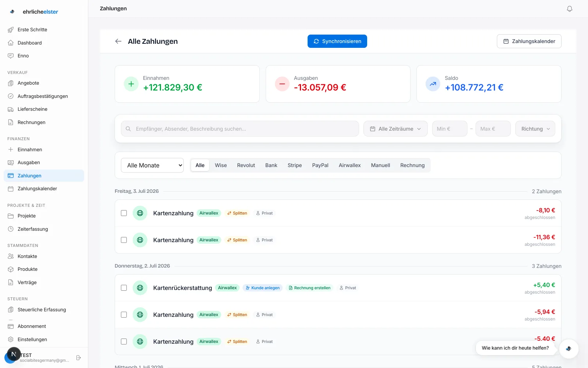Click the Dashboard home icon in the sidebar
Viewport: 588px width, 368px height.
pyautogui.click(x=11, y=43)
